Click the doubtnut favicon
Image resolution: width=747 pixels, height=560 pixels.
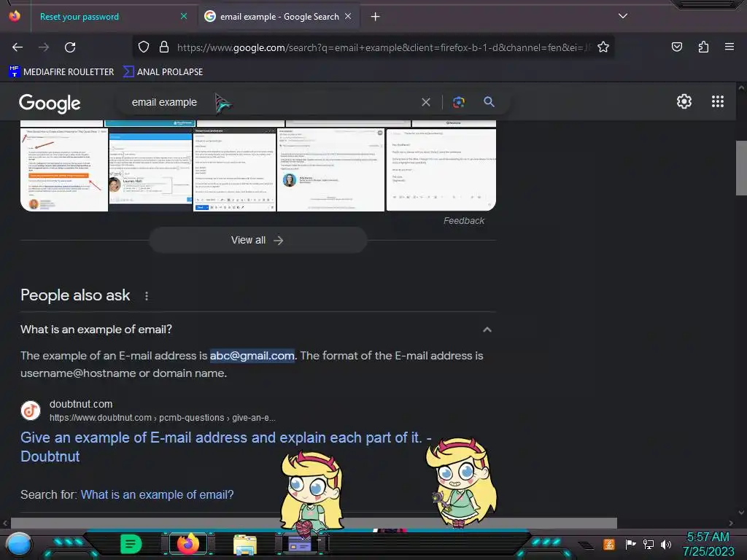tap(31, 411)
